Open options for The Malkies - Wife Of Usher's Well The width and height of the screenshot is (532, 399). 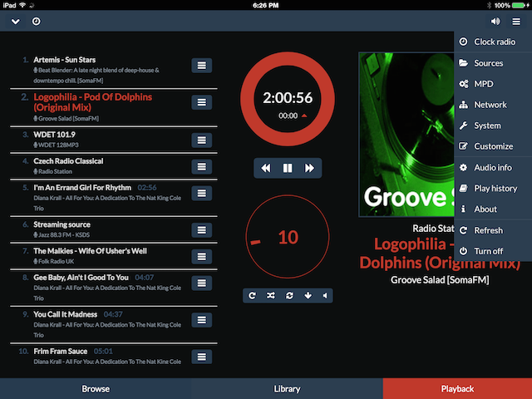pos(201,257)
